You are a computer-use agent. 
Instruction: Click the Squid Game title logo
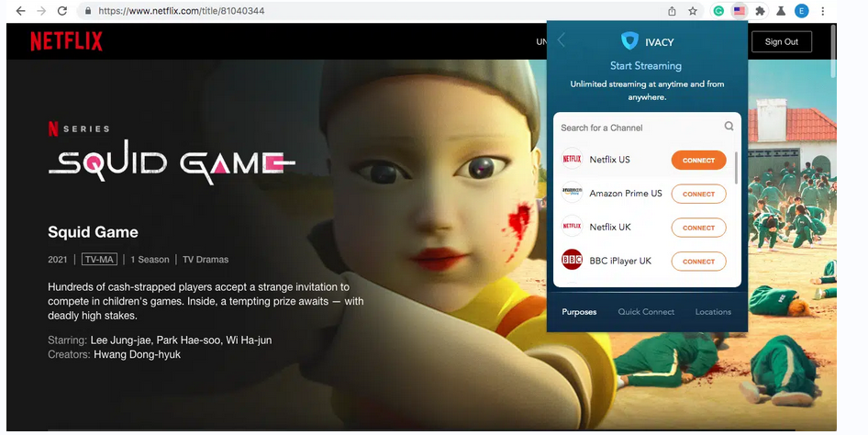click(x=172, y=162)
